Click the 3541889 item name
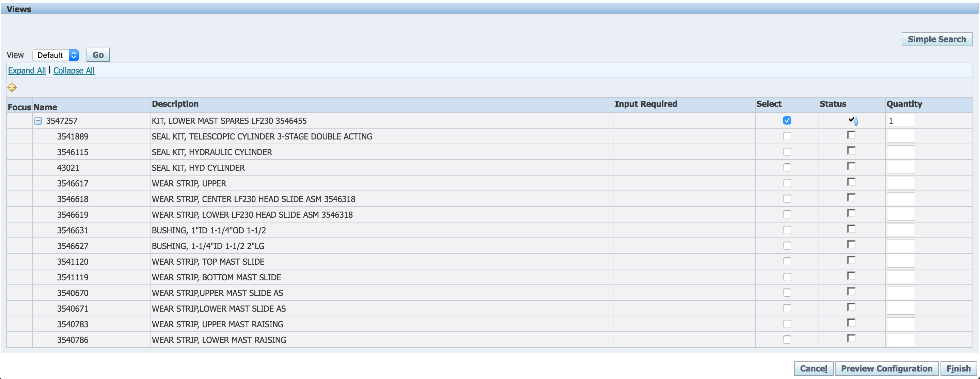The width and height of the screenshot is (980, 379). (73, 136)
